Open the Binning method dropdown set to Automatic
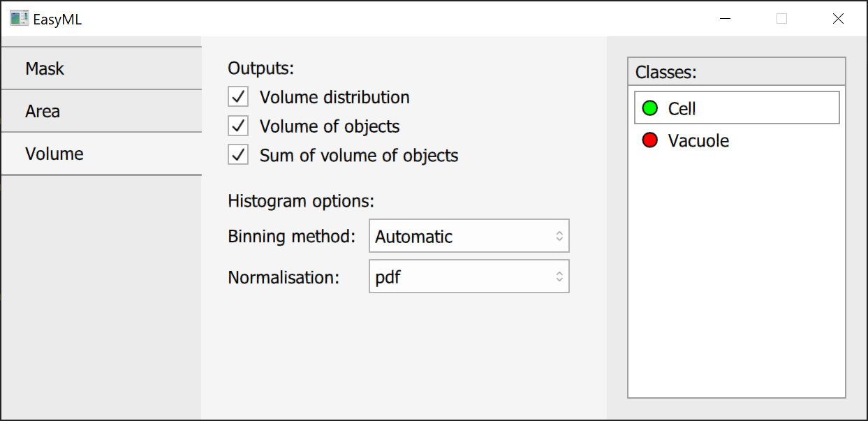Viewport: 868px width, 421px height. point(468,237)
